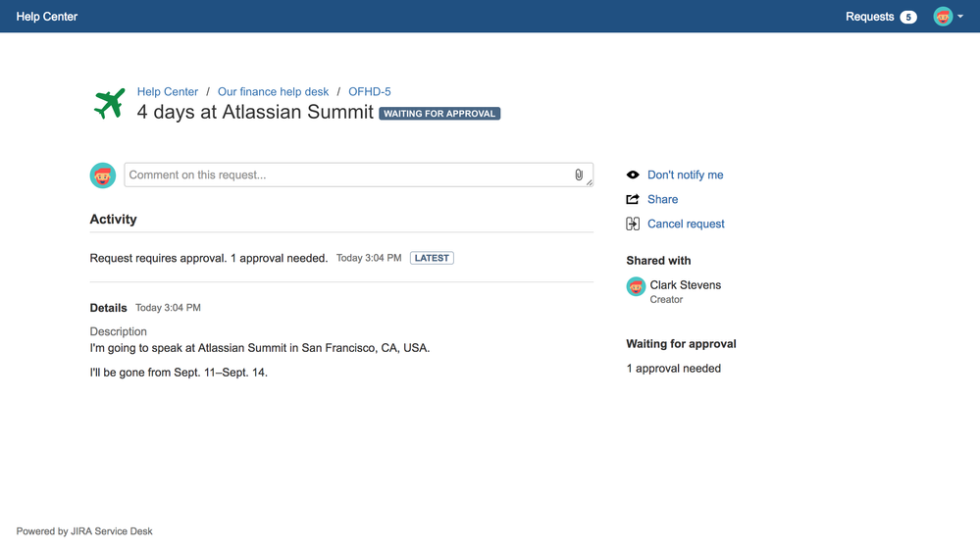Open the OFHD-5 breadcrumb link

click(x=370, y=92)
